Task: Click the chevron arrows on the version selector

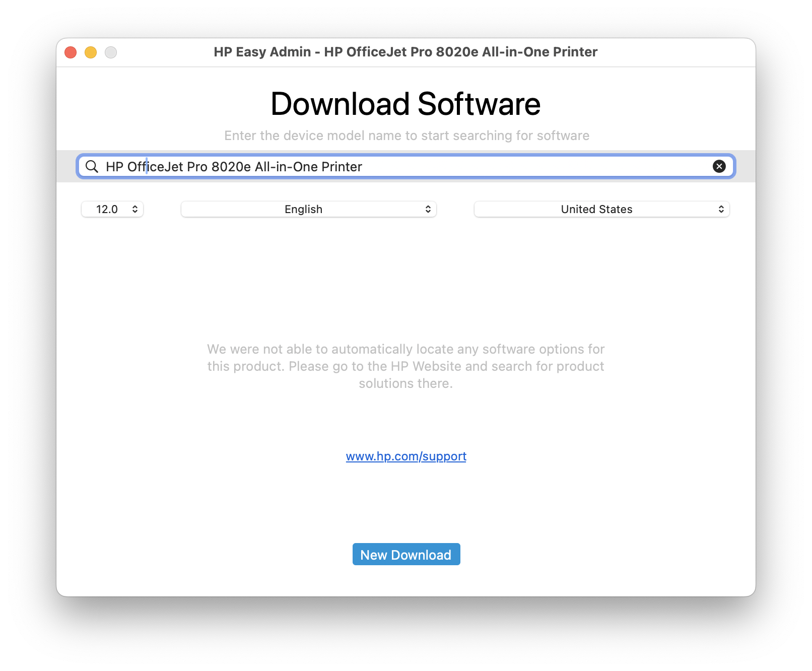Action: 134,209
